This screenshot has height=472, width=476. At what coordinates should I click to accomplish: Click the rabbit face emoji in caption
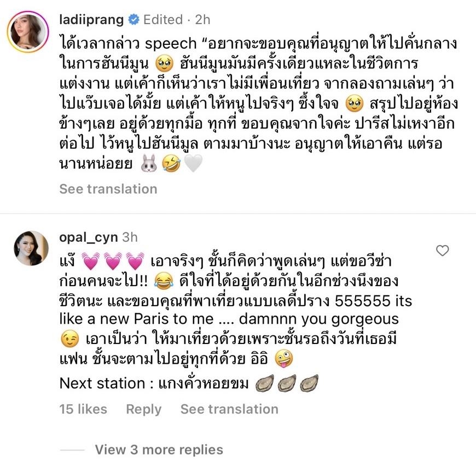pyautogui.click(x=149, y=164)
